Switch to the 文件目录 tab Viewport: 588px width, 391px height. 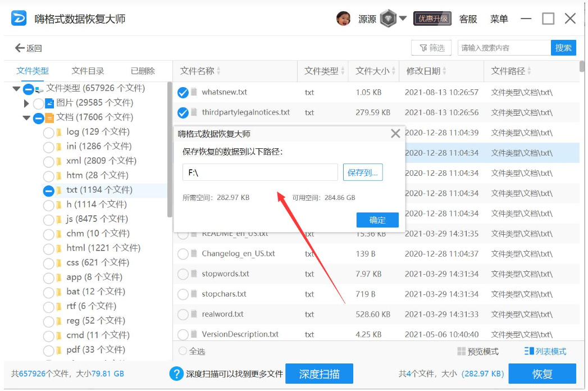pyautogui.click(x=88, y=71)
